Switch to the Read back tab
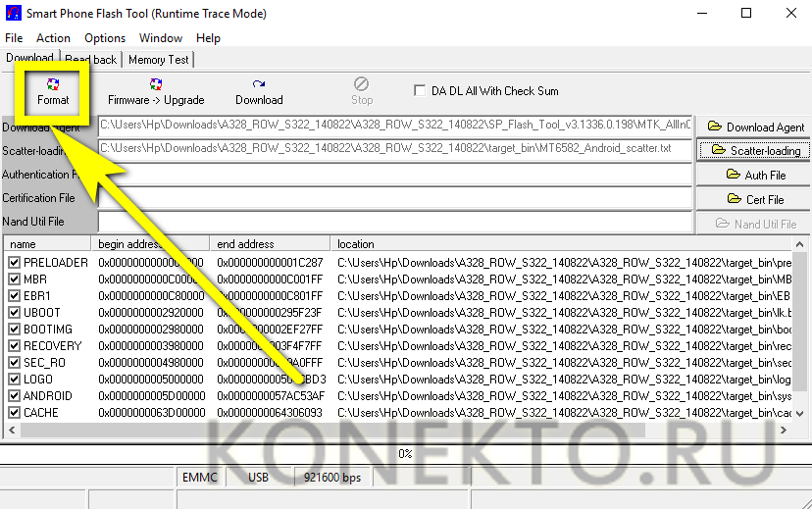The height and width of the screenshot is (509, 812). click(x=91, y=60)
